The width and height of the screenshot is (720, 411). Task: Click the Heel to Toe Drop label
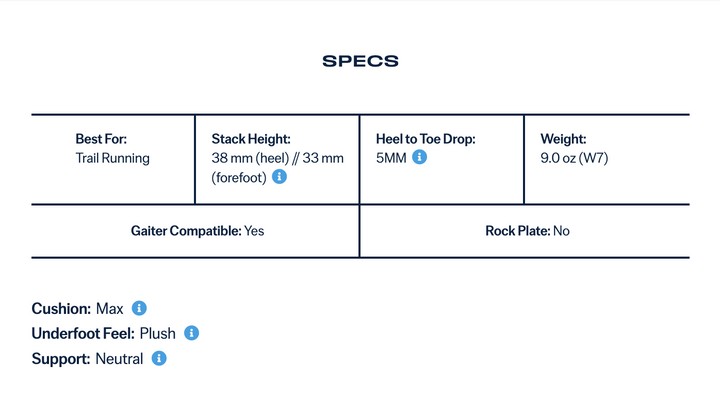coord(425,140)
